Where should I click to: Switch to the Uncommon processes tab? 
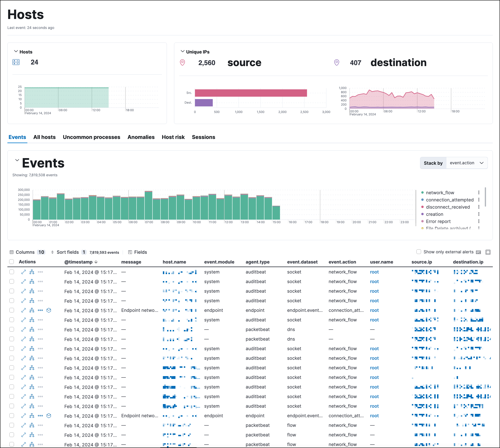(x=91, y=137)
